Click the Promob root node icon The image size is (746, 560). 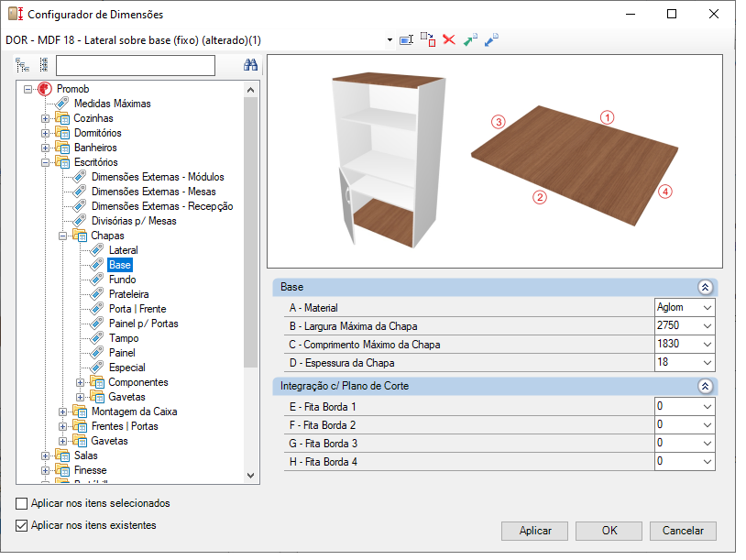click(45, 89)
